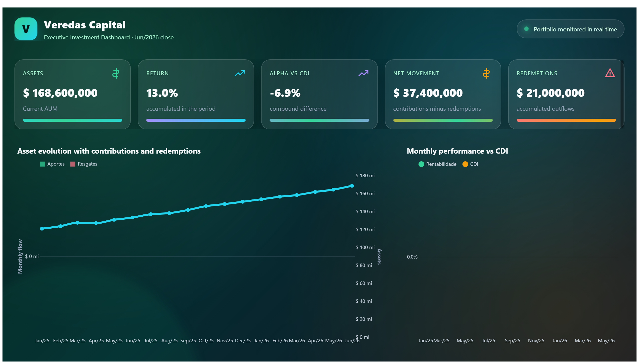The image size is (639, 364).
Task: Click the $ 37,400,000 net movement value
Action: click(x=428, y=93)
